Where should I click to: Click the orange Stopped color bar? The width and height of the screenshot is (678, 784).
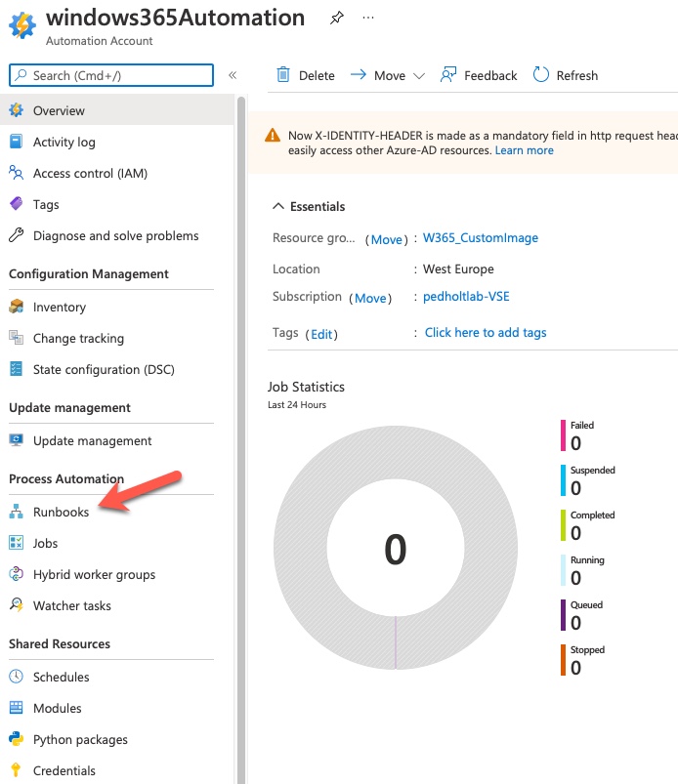563,660
